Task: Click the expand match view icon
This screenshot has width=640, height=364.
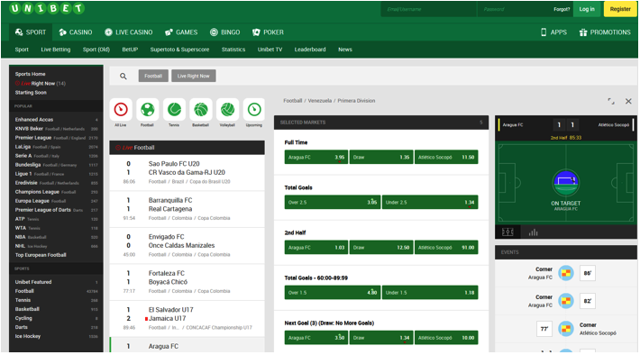Action: tap(611, 101)
